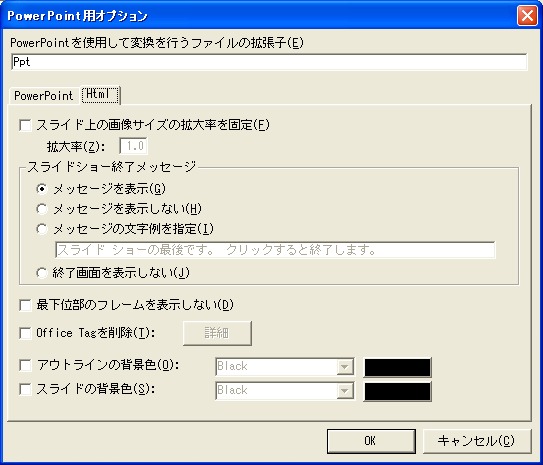The height and width of the screenshot is (465, 543).
Task: Select the Html tab
Action: [100, 95]
